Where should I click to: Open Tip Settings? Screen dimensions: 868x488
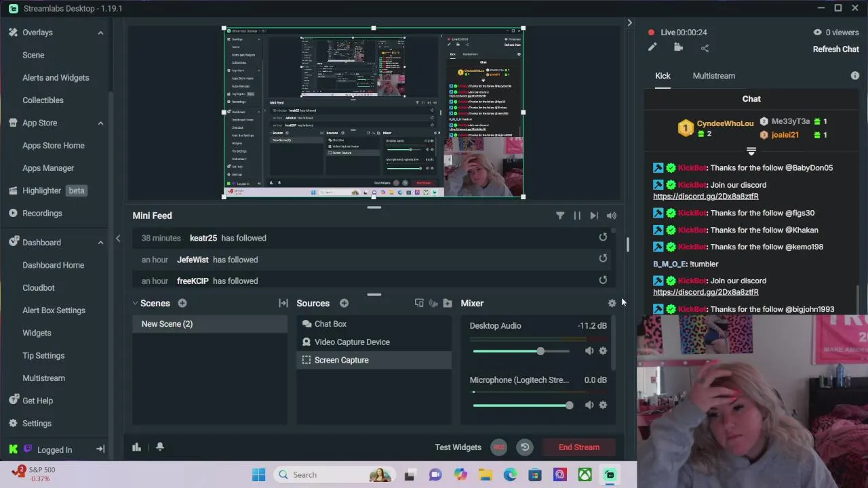[43, 355]
